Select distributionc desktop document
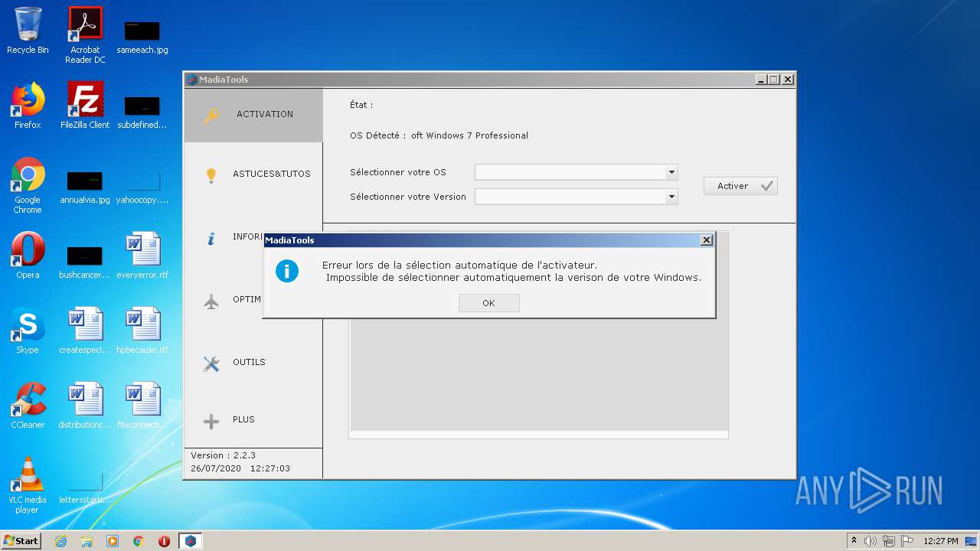Image resolution: width=980 pixels, height=551 pixels. 85,406
